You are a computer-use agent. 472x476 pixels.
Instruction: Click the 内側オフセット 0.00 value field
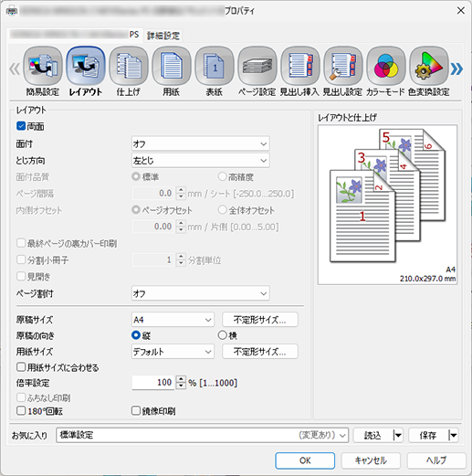[153, 227]
